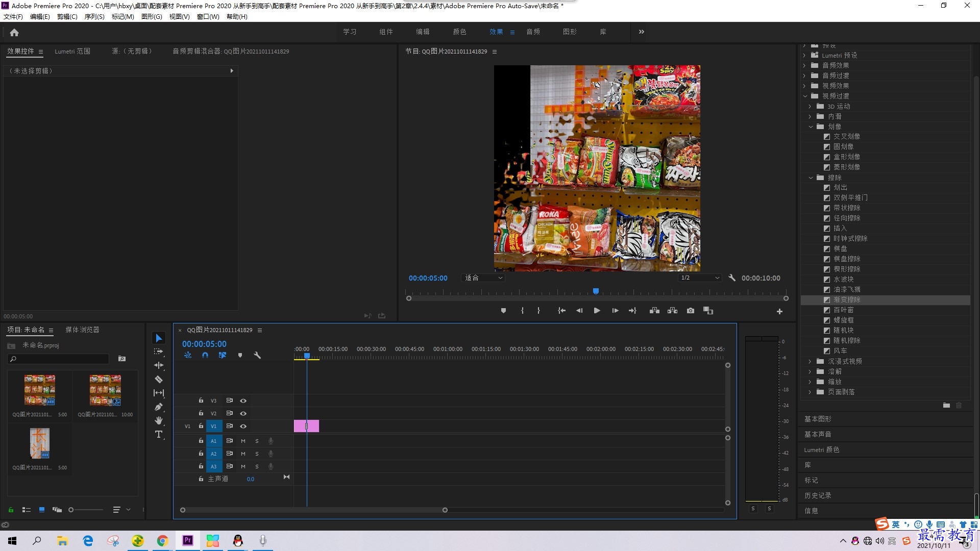The image size is (980, 551).
Task: Select the Razor tool
Action: pos(159,379)
